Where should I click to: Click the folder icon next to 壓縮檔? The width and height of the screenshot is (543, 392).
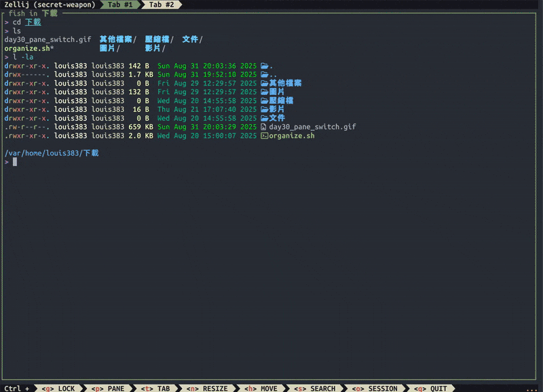(x=264, y=100)
